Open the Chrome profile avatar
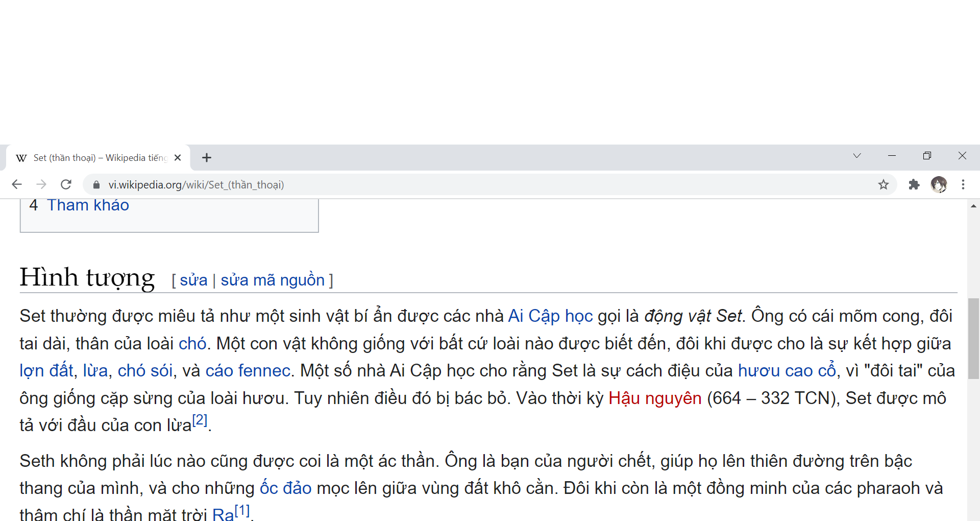 (939, 184)
